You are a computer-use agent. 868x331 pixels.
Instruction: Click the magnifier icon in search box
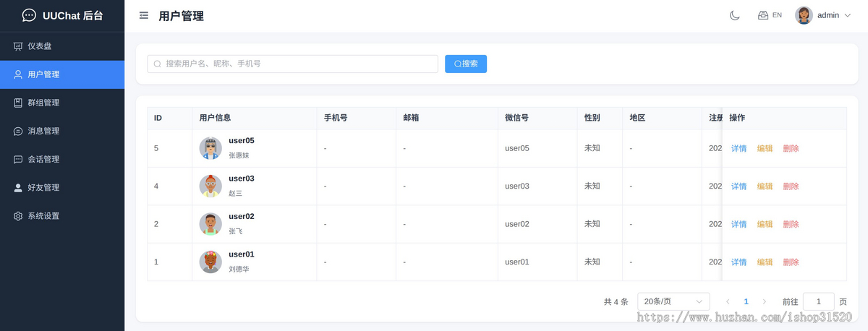tap(157, 64)
